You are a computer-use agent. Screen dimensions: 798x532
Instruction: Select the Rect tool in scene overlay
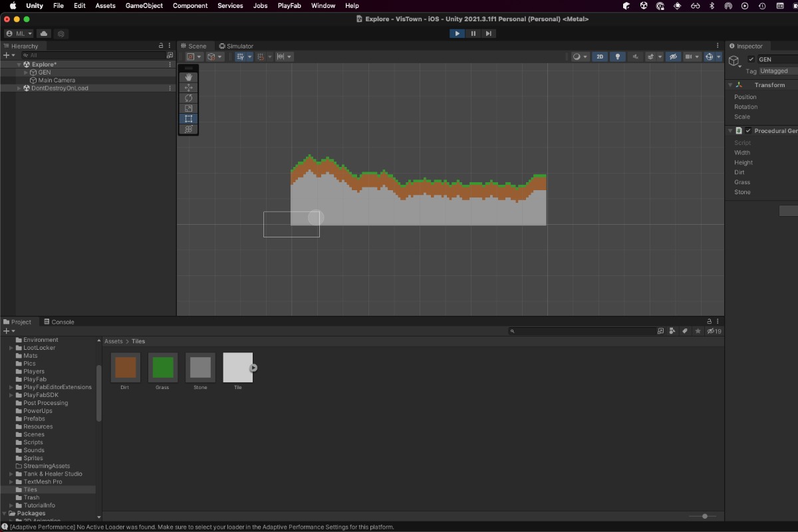[189, 119]
